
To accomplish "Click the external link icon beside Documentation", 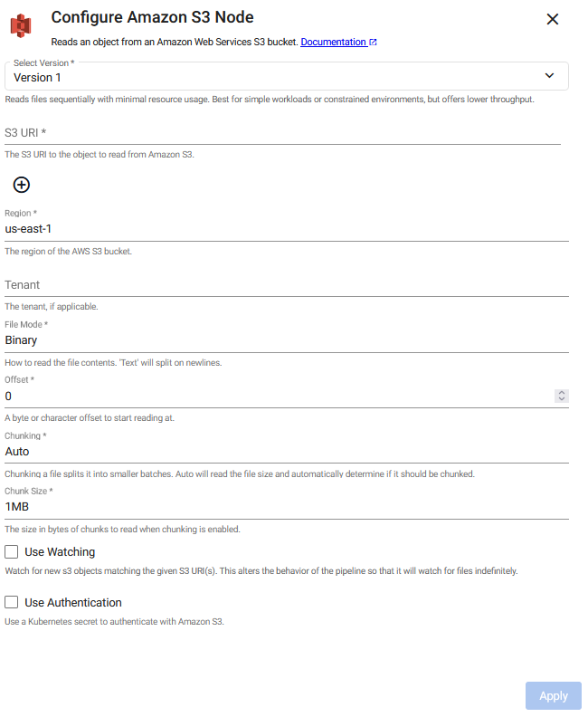I will click(373, 43).
